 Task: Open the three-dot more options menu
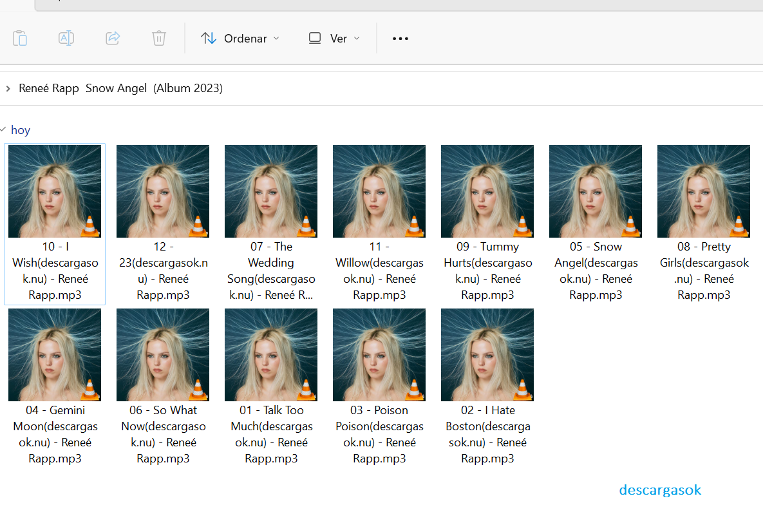(400, 39)
